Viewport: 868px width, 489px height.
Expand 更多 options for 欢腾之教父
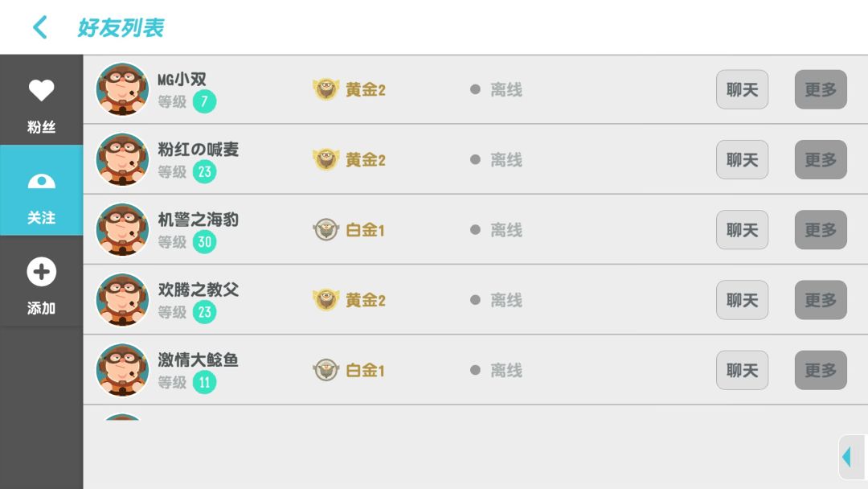(821, 300)
